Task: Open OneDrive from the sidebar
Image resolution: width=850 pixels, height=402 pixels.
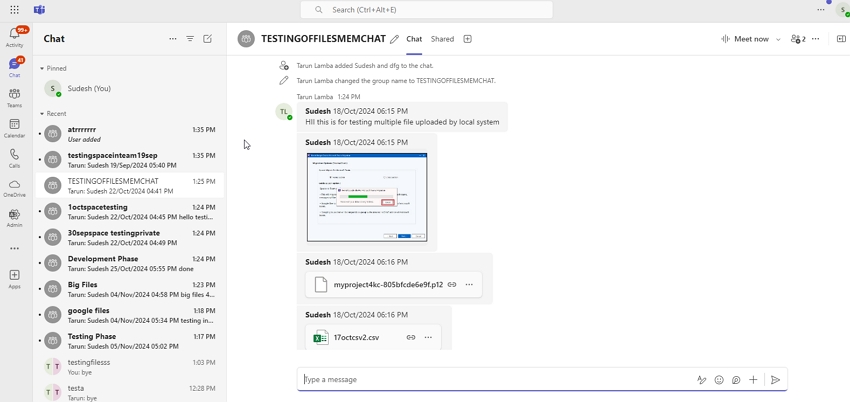Action: click(x=15, y=188)
